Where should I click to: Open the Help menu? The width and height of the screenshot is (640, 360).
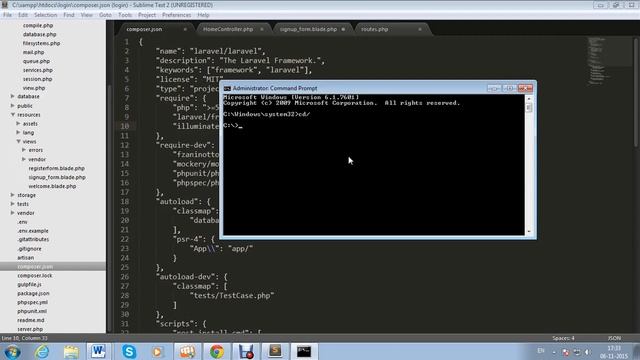point(203,15)
